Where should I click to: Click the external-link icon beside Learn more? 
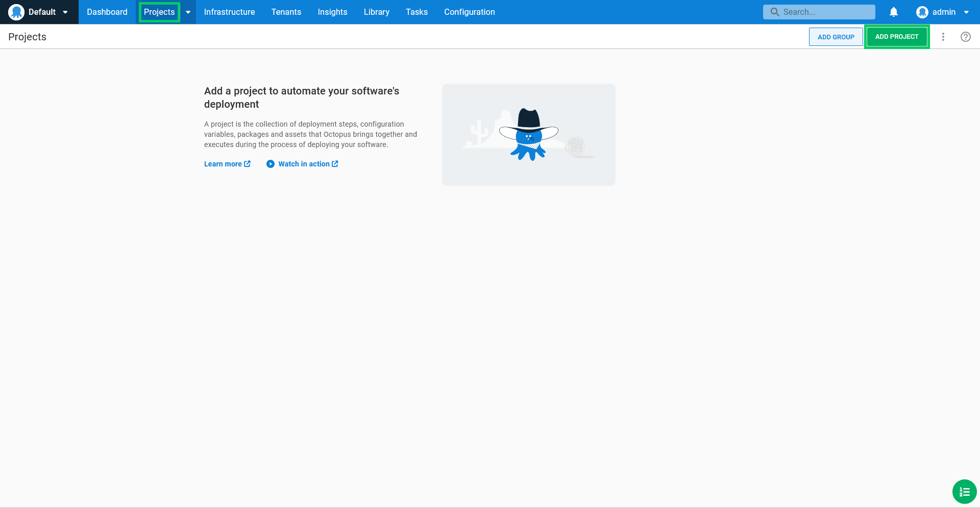click(x=247, y=164)
